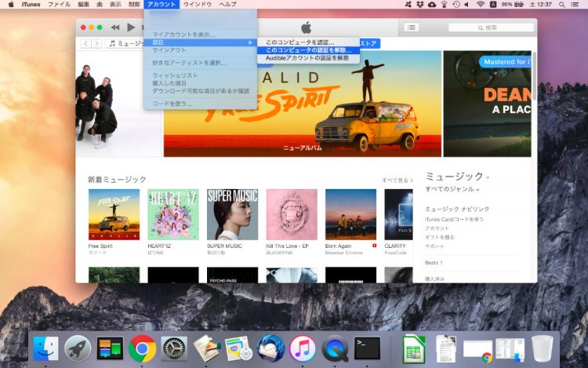The height and width of the screenshot is (368, 588).
Task: Select マイアカウントを表示... menu item
Action: tap(200, 35)
